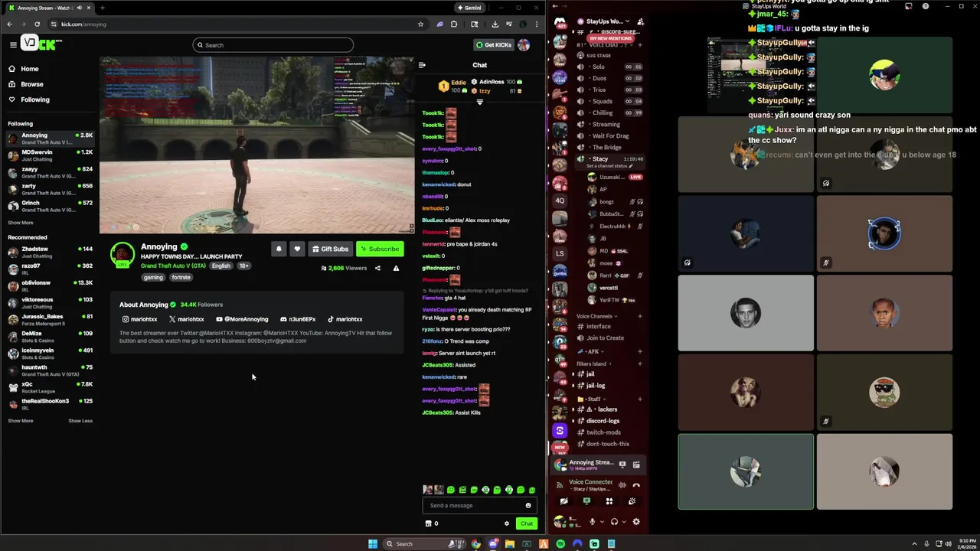Viewport: 980px width, 551px height.
Task: Click the Kick search box
Action: click(x=273, y=45)
